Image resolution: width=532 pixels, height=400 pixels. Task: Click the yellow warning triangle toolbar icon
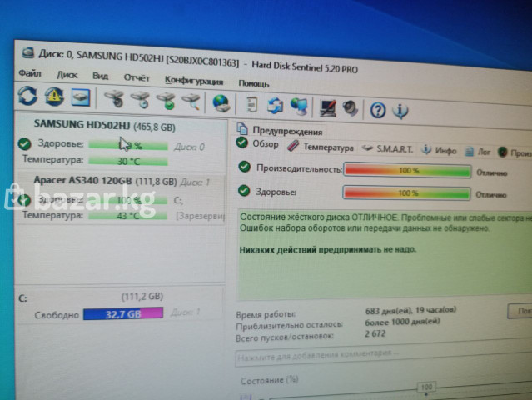point(54,97)
